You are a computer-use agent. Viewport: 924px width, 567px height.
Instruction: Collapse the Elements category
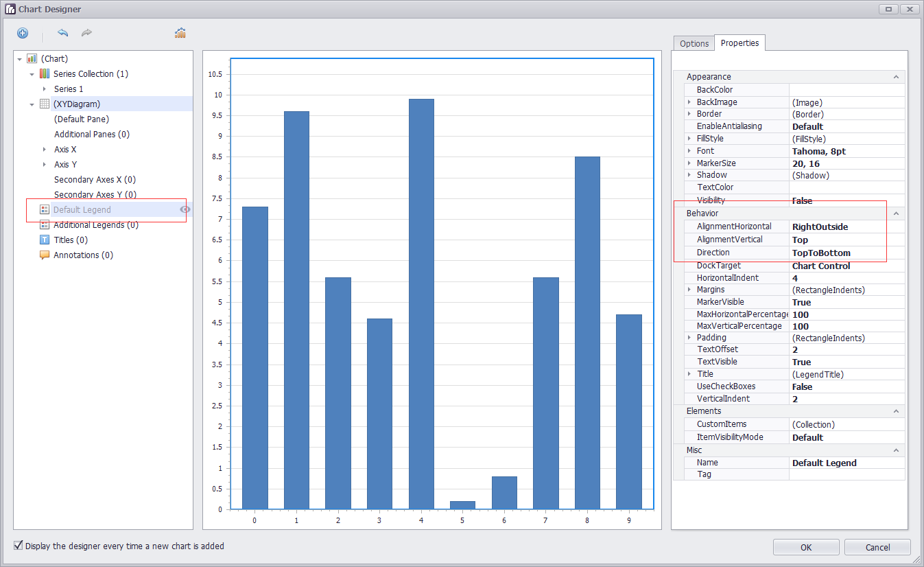click(896, 411)
